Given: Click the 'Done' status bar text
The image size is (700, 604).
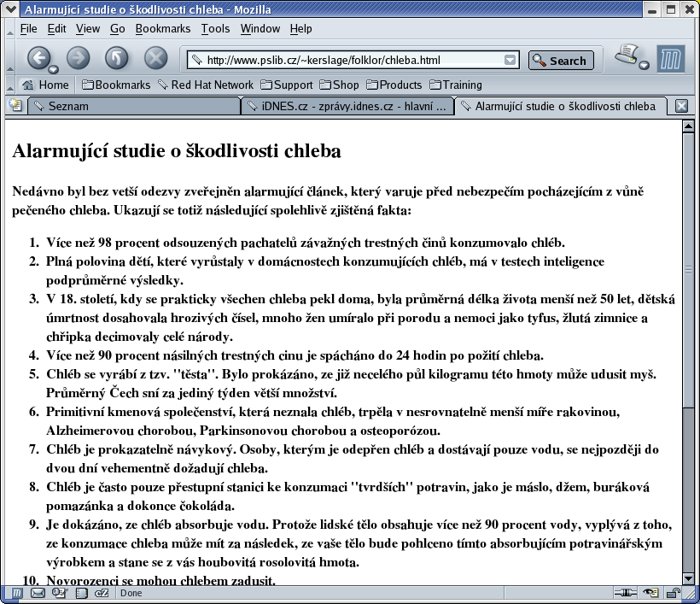Looking at the screenshot, I should [x=131, y=593].
